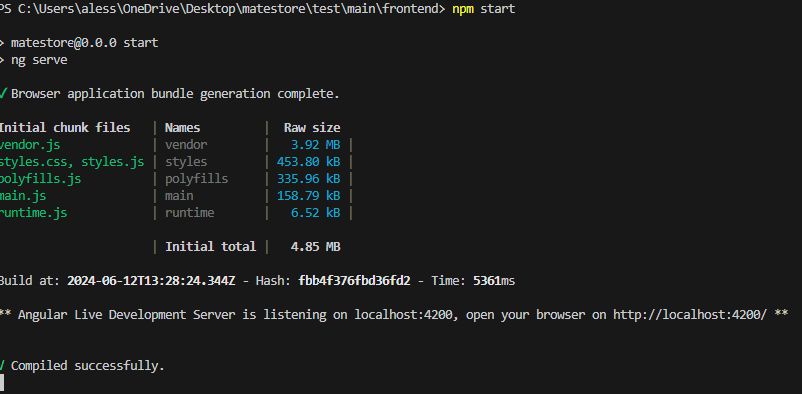Click the 'ng serve' line
The image size is (802, 394).
pos(39,60)
